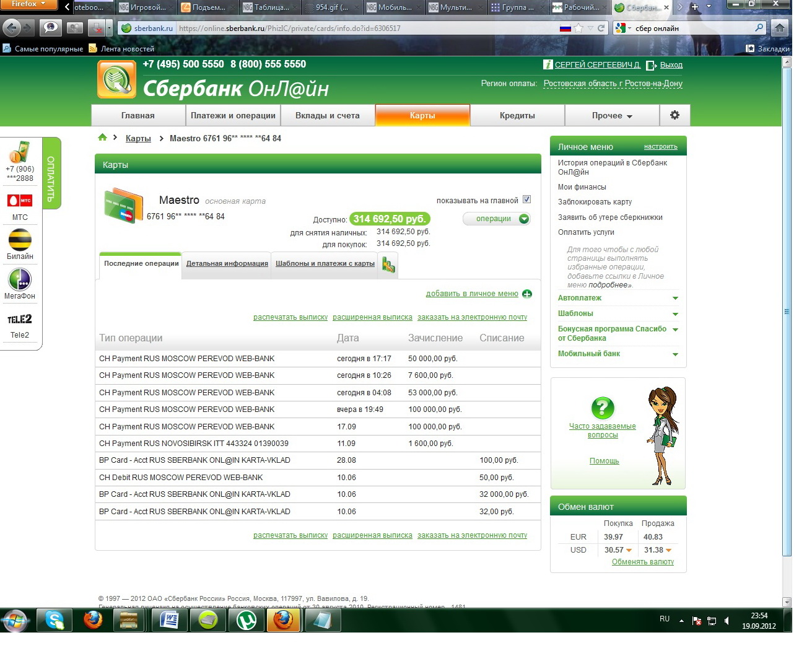This screenshot has height=648, width=812.
Task: Expand the Автоплатеж section
Action: tap(675, 299)
